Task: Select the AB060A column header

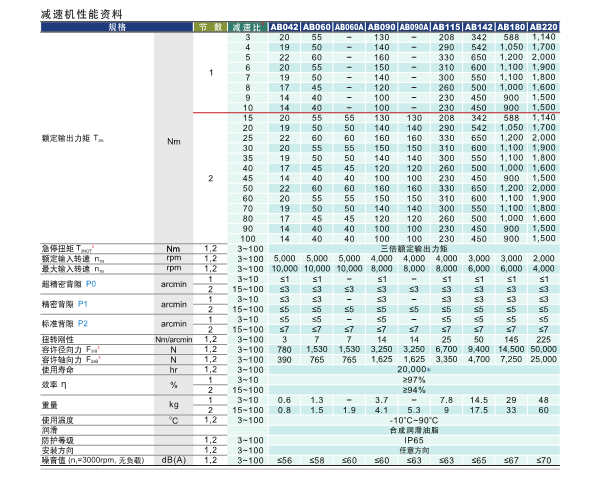Action: pyautogui.click(x=349, y=27)
